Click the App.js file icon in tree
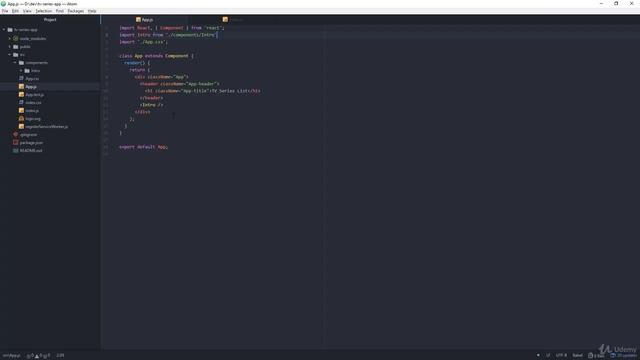The width and height of the screenshot is (640, 360). (x=22, y=87)
